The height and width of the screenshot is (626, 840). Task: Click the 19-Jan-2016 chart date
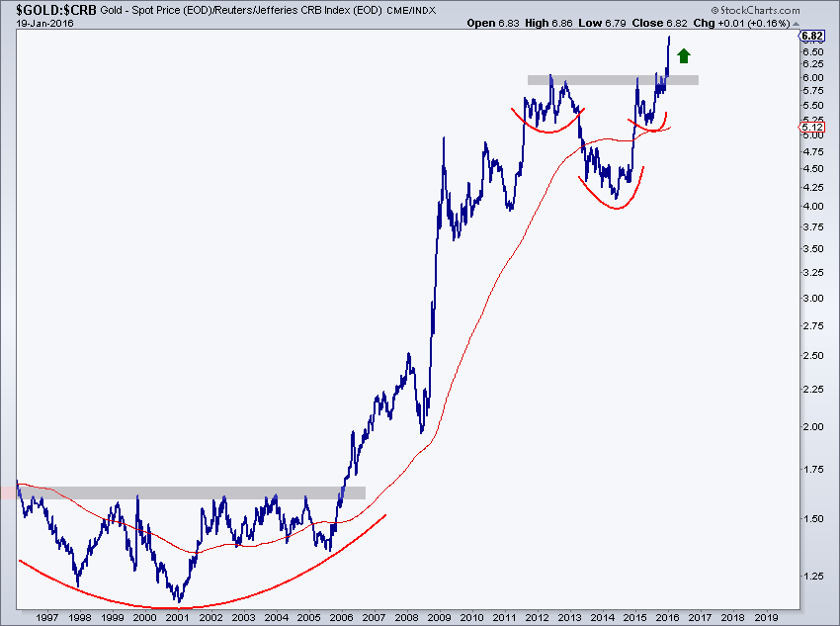pos(44,24)
